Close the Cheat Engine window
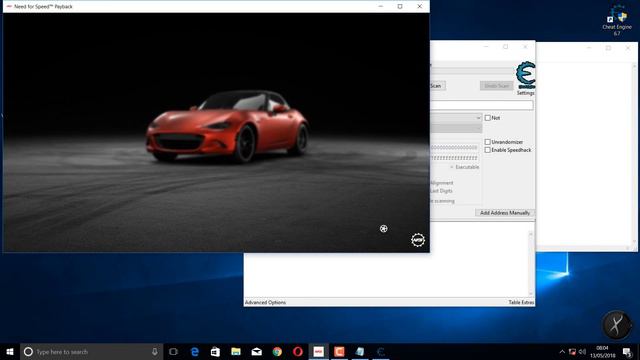This screenshot has height=360, width=640. pos(525,47)
